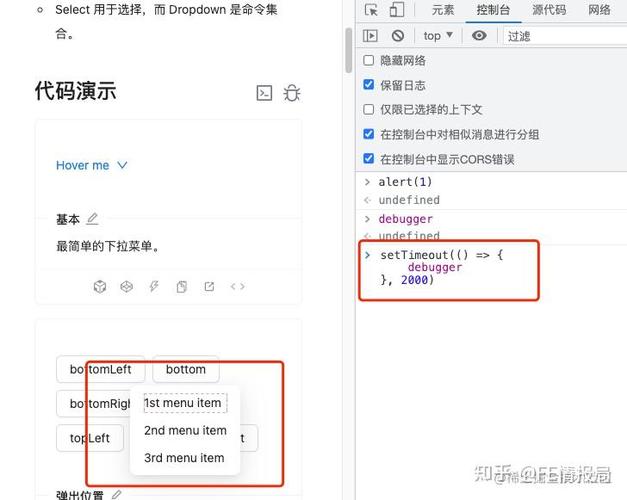
Task: Switch to the 元素 tab
Action: [x=443, y=10]
